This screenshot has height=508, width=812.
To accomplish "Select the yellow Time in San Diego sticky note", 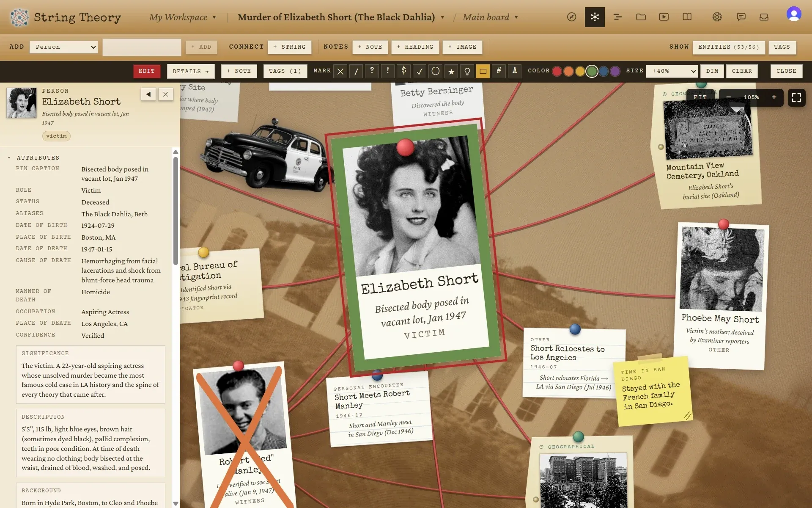I will coord(653,391).
